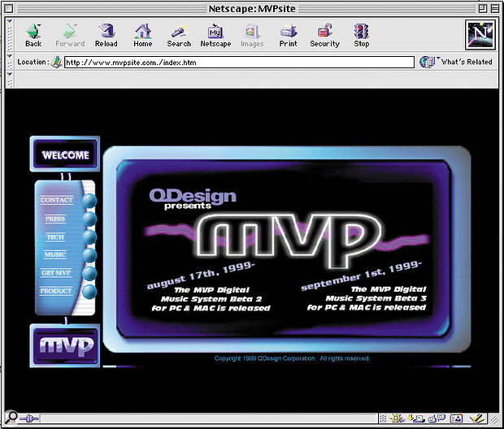Open the PRODUCT page link
The width and height of the screenshot is (504, 429).
[56, 291]
